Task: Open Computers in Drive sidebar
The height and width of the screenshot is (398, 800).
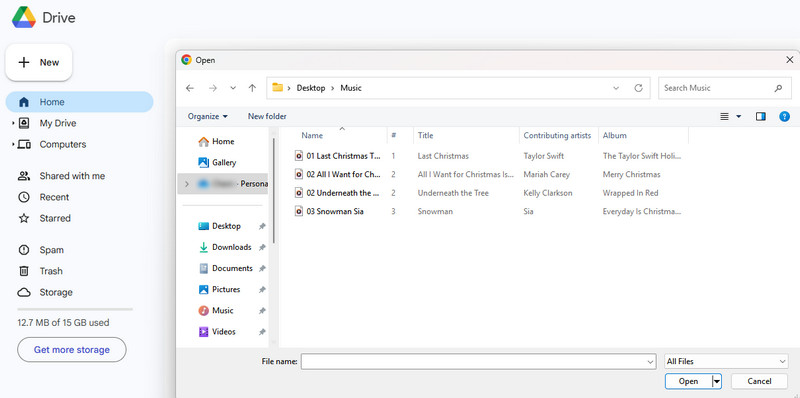Action: 63,144
